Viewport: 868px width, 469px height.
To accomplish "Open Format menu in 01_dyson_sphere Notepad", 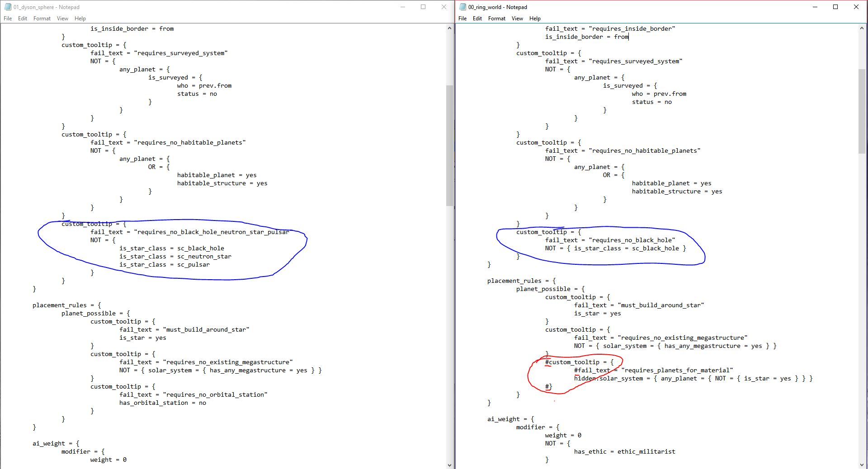I will (42, 19).
